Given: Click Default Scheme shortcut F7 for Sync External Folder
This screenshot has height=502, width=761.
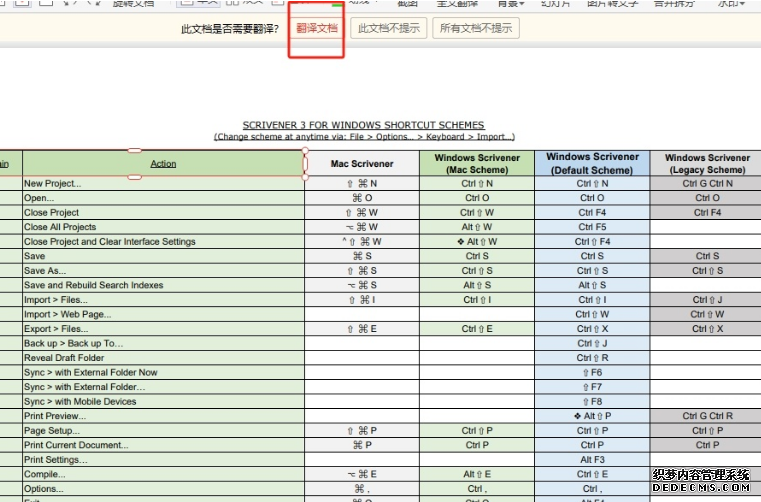Looking at the screenshot, I should (x=592, y=387).
